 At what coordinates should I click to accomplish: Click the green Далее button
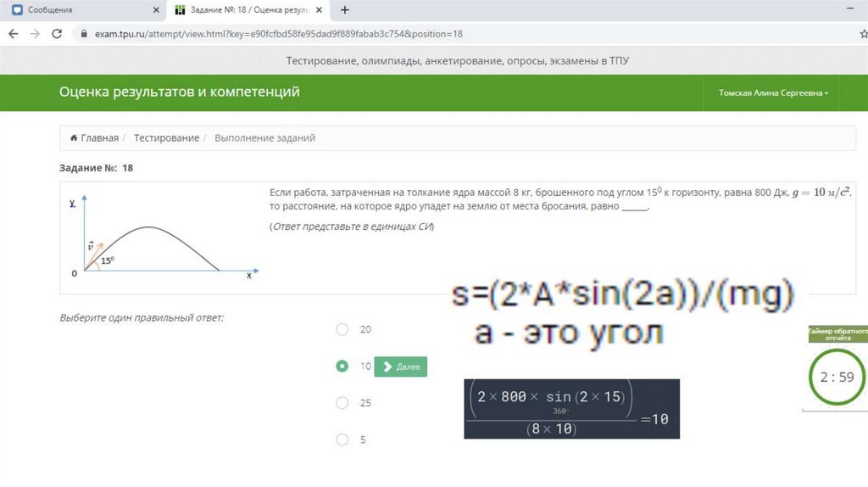(x=401, y=367)
